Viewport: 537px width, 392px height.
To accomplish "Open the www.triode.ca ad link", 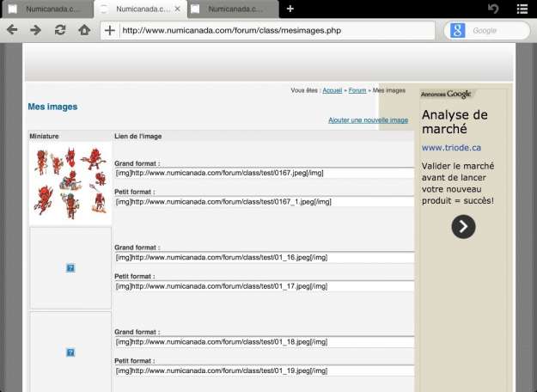I will (x=451, y=148).
